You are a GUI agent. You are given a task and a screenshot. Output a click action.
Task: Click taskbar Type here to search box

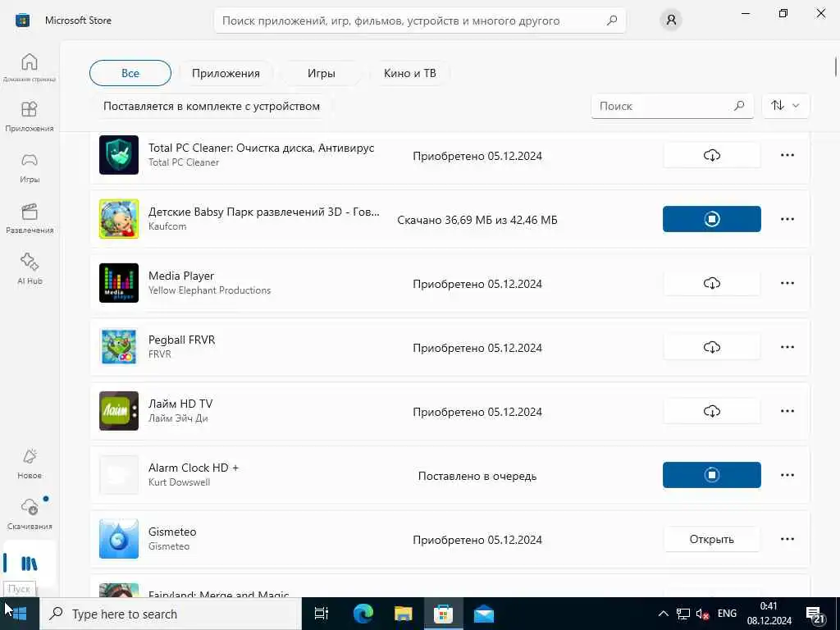(x=171, y=614)
